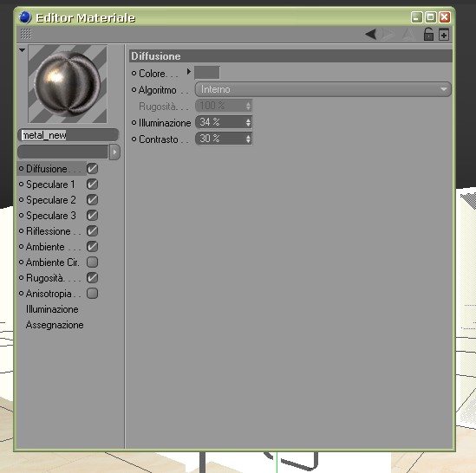Enable the Anisotropia checkbox
This screenshot has height=473, width=476.
point(92,294)
